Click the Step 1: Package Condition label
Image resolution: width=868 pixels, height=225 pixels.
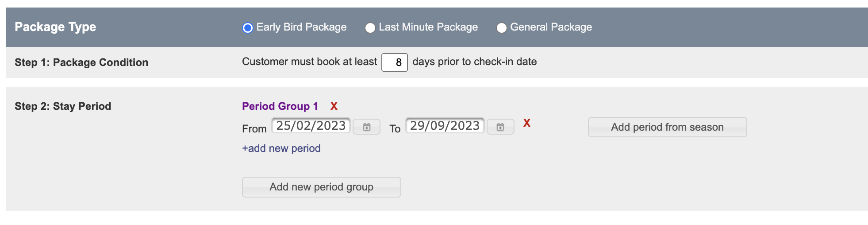[x=81, y=62]
